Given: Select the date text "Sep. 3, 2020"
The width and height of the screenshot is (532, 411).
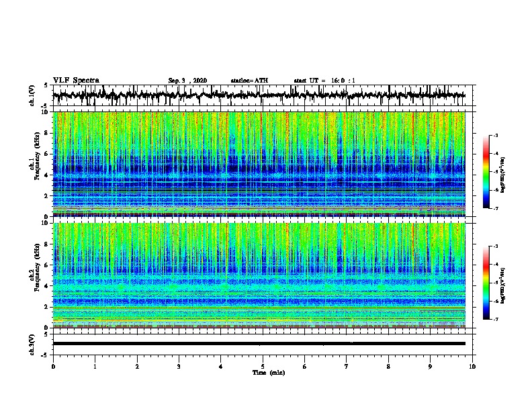Looking at the screenshot, I should (x=187, y=81).
